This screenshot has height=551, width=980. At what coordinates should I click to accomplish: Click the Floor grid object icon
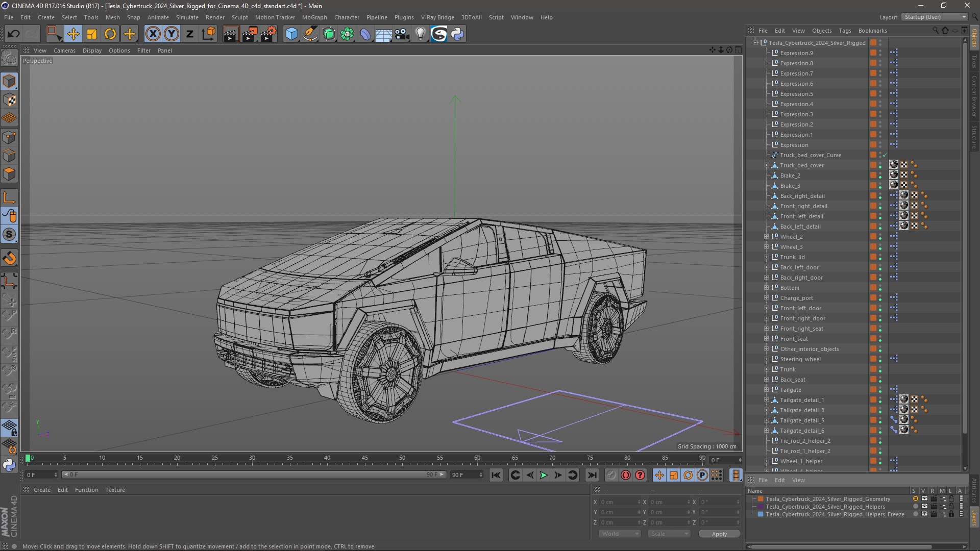coord(383,34)
